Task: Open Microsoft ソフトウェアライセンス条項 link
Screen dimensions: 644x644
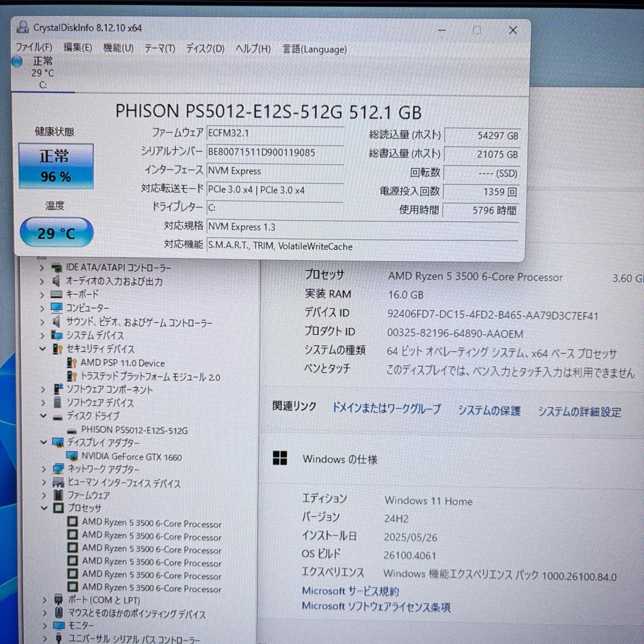Action: point(376,607)
